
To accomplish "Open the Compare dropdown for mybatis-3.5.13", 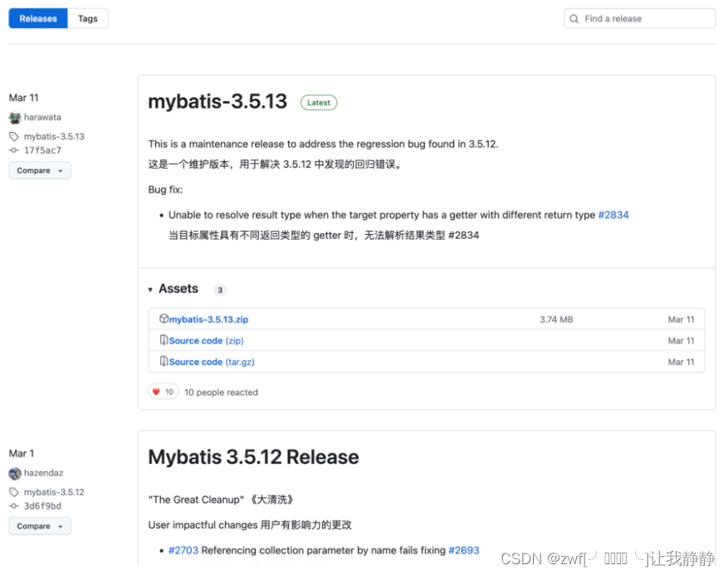I will pyautogui.click(x=39, y=170).
